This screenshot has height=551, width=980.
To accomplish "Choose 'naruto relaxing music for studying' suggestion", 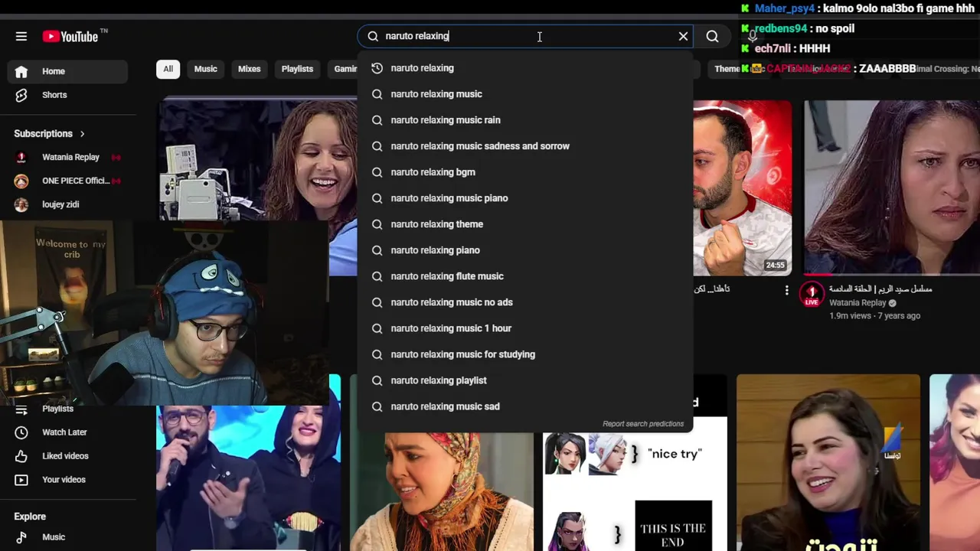I will (x=524, y=354).
